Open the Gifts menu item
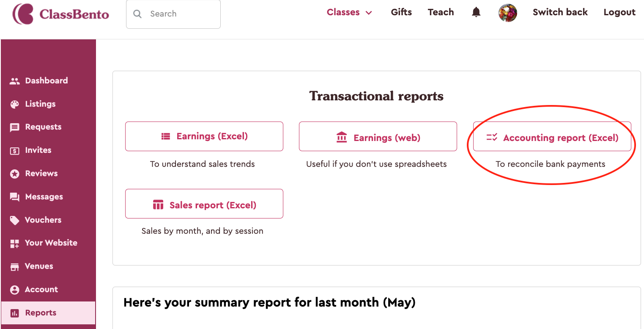 (401, 12)
